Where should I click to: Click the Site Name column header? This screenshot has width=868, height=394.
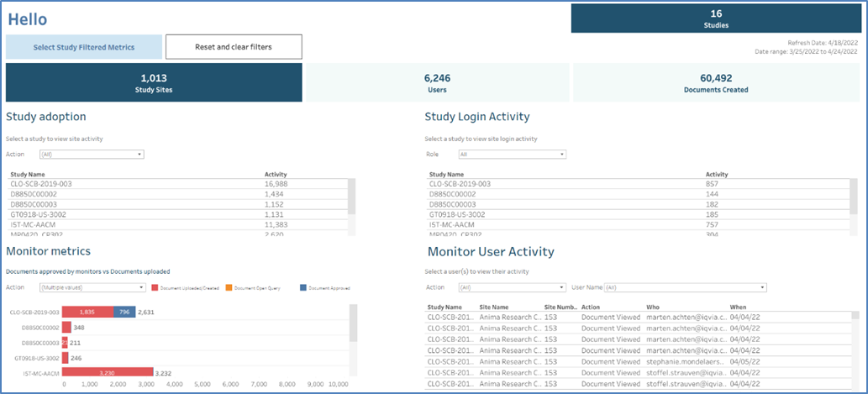click(x=494, y=307)
